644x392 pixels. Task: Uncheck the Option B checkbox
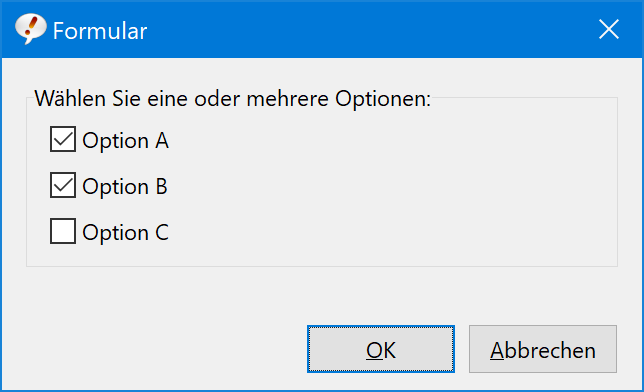[x=63, y=185]
